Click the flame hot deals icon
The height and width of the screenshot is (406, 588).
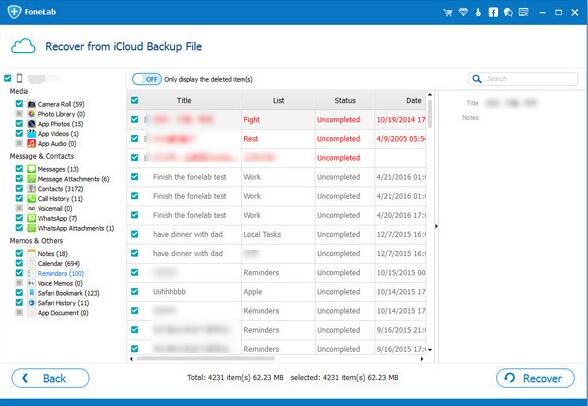[x=478, y=12]
